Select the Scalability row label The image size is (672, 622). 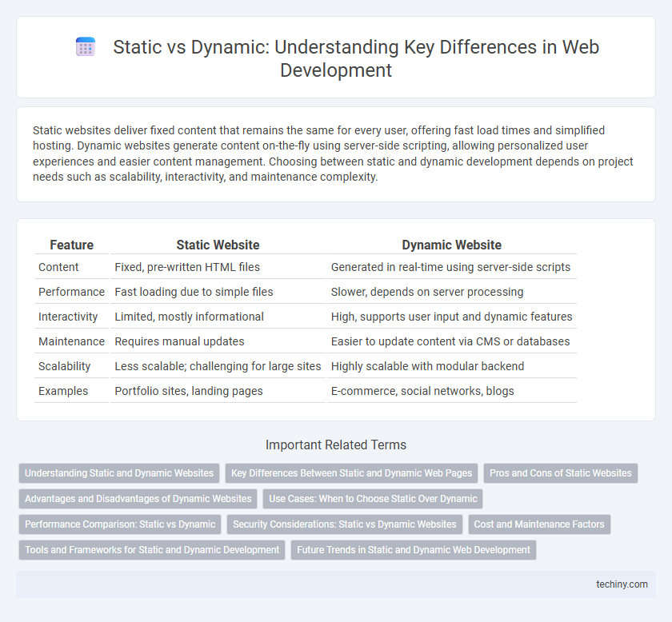[64, 366]
